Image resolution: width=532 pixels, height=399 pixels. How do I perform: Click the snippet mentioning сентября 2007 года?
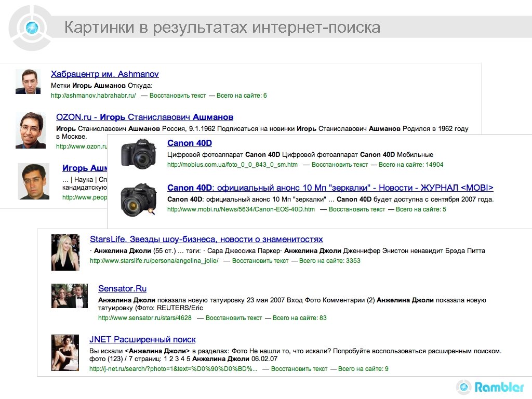[330, 199]
